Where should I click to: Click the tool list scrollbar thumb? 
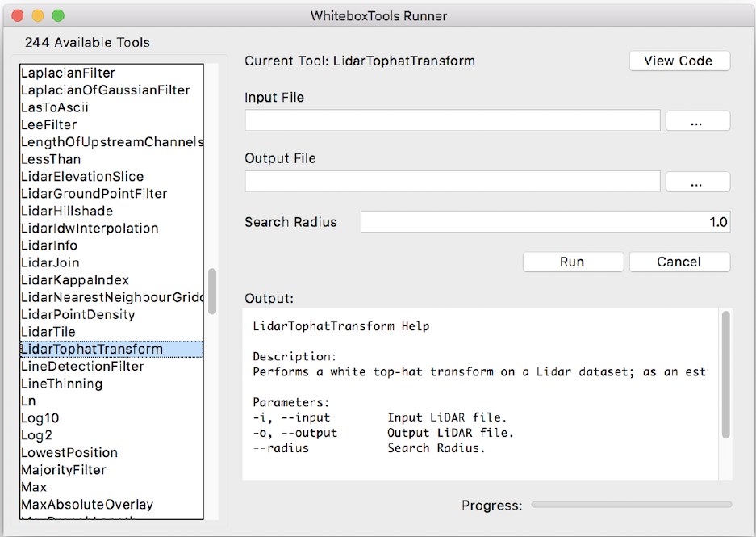212,292
